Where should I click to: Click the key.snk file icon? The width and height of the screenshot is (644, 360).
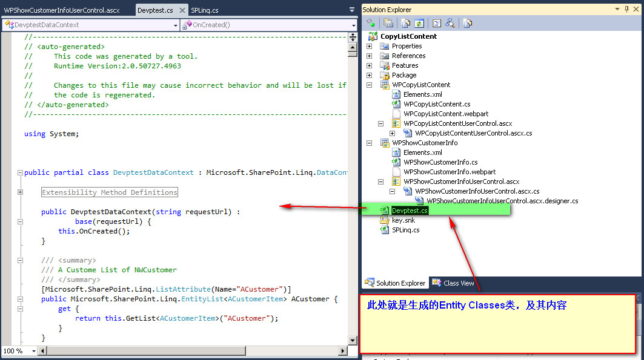pos(385,220)
